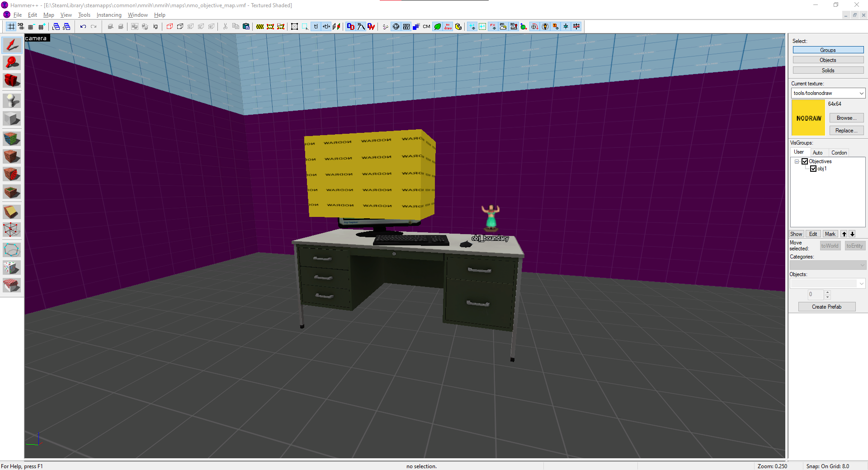Click the smaller grid icon
868x470 pixels.
click(31, 27)
